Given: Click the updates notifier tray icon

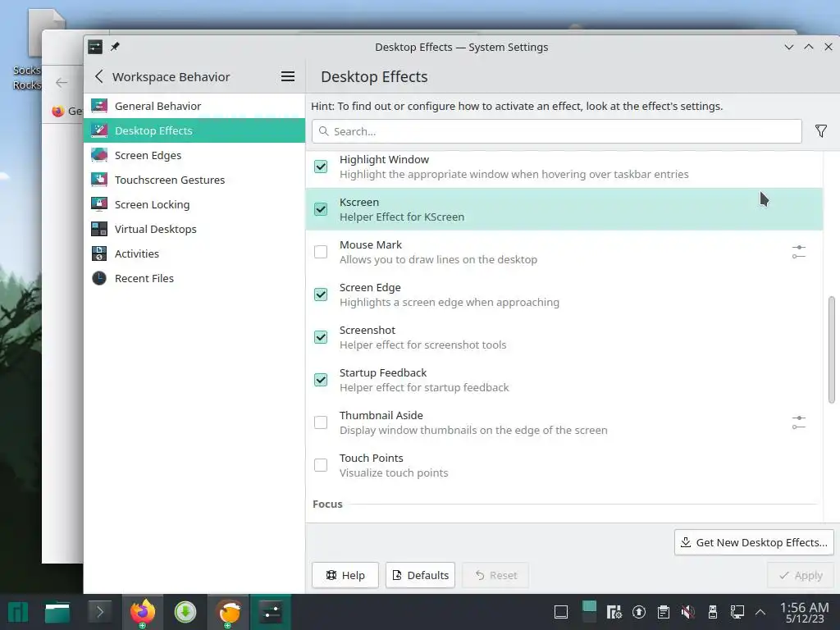Looking at the screenshot, I should pos(638,612).
